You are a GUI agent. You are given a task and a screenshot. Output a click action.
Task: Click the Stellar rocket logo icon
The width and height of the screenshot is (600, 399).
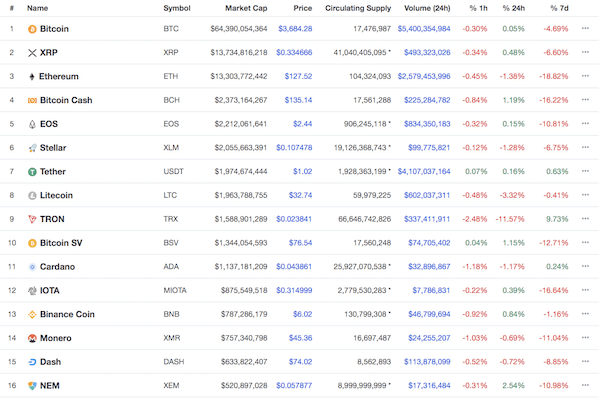point(32,148)
